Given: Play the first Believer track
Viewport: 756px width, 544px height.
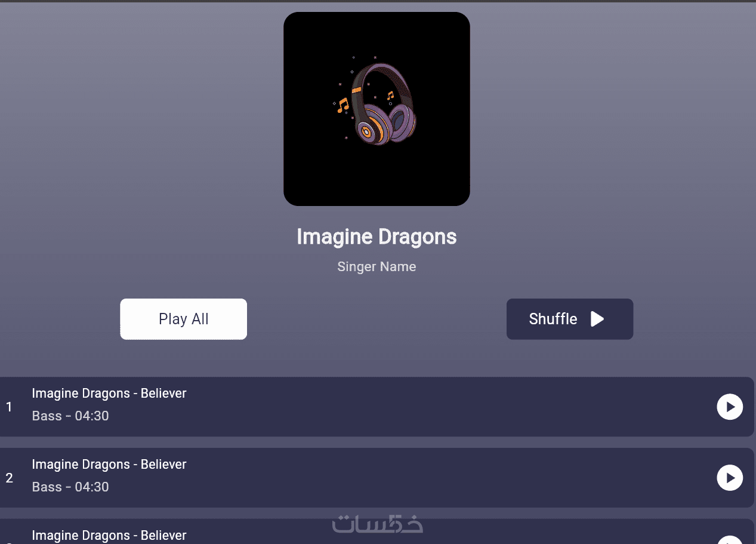Looking at the screenshot, I should click(x=730, y=407).
